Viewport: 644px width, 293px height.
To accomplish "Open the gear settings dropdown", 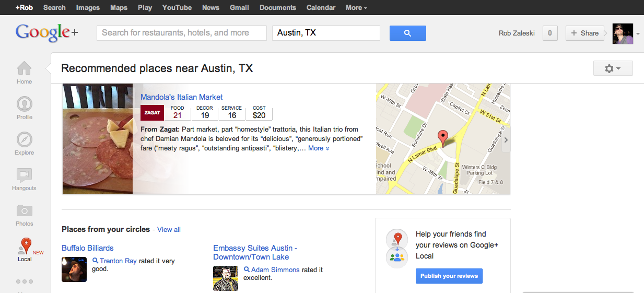I will (x=613, y=68).
